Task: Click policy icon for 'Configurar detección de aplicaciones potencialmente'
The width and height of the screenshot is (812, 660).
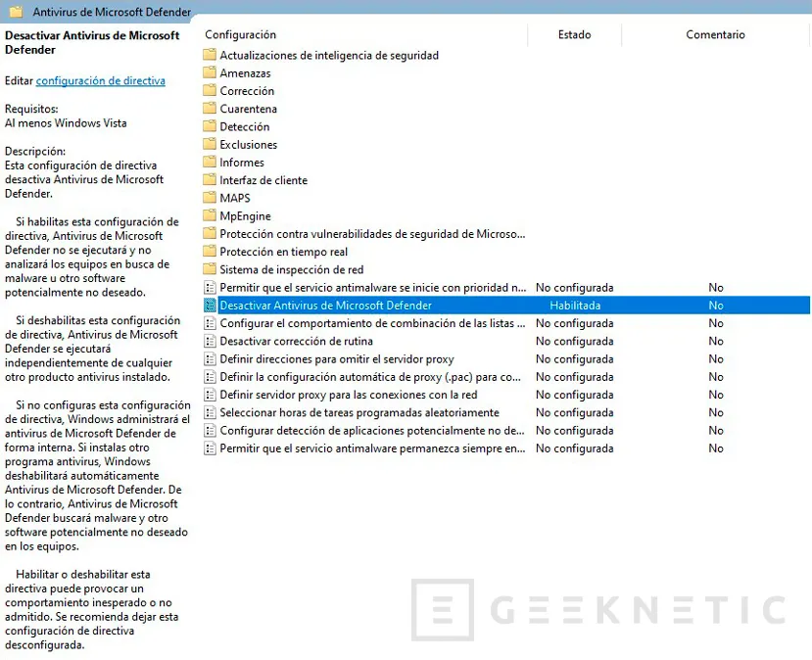Action: coord(210,431)
